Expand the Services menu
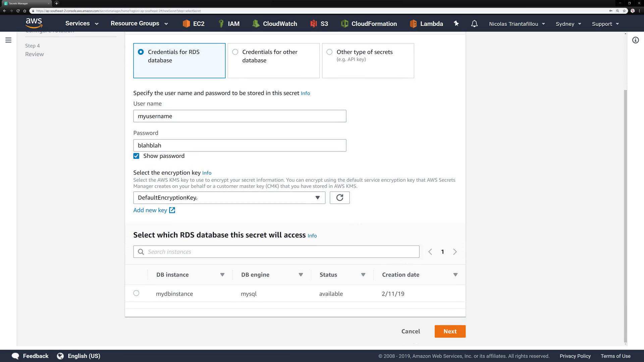 [x=82, y=23]
